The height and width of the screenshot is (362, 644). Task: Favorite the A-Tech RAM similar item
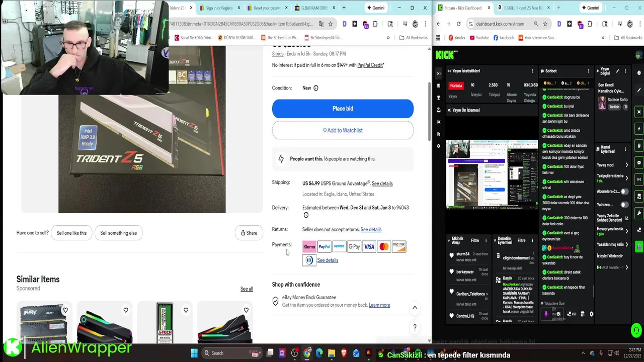coord(186,310)
